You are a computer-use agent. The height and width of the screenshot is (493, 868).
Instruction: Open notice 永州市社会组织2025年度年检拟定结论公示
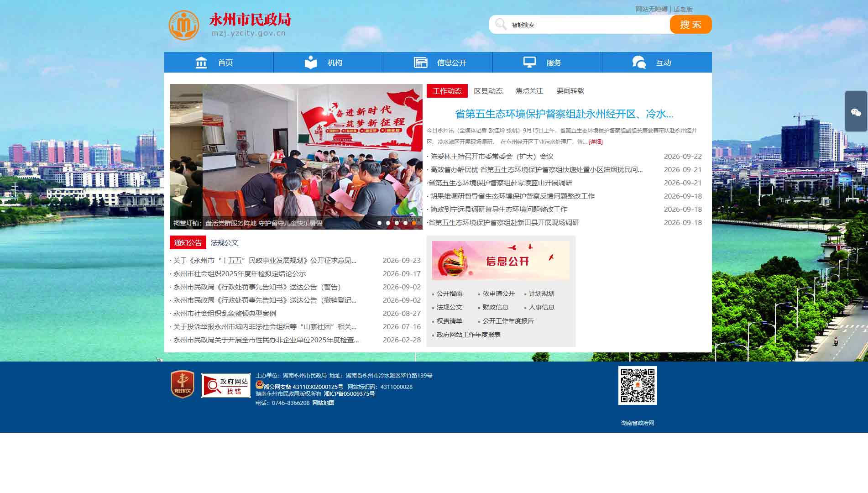240,274
